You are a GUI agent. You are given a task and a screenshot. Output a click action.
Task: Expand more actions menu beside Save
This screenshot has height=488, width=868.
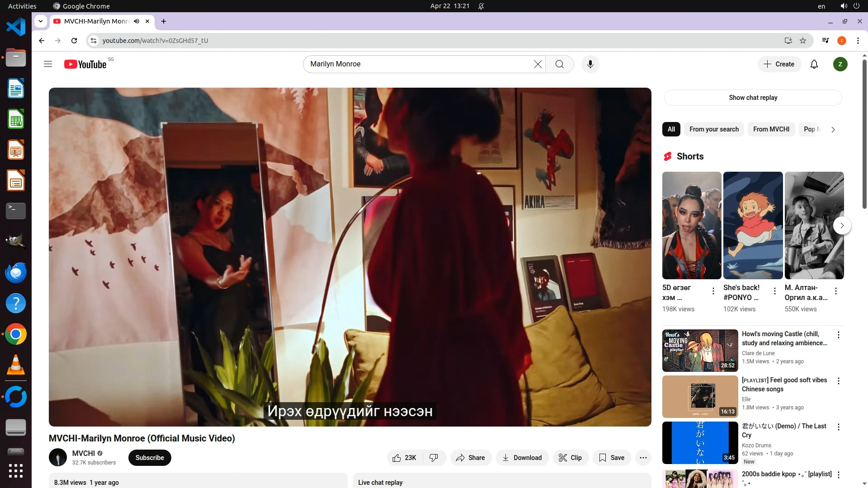(x=643, y=458)
